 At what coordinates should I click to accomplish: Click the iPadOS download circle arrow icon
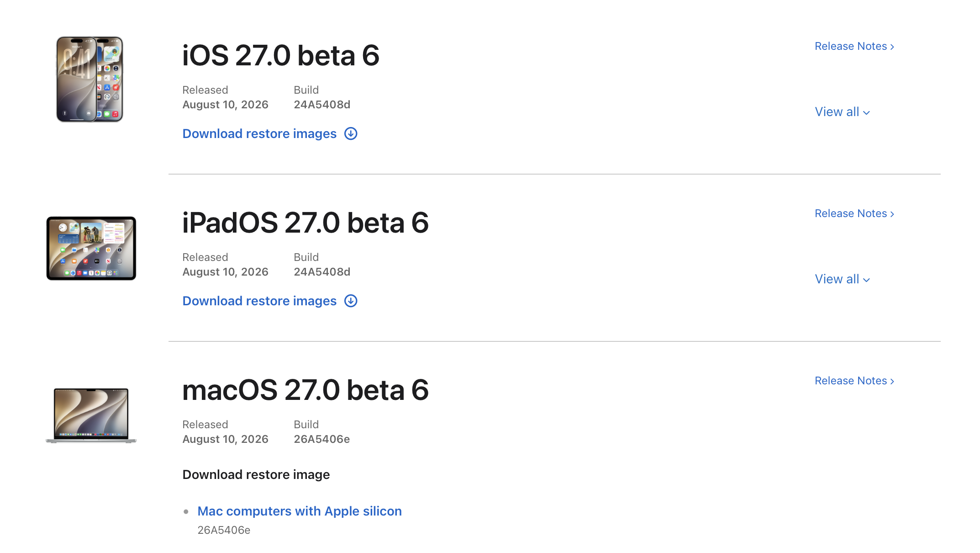(351, 301)
